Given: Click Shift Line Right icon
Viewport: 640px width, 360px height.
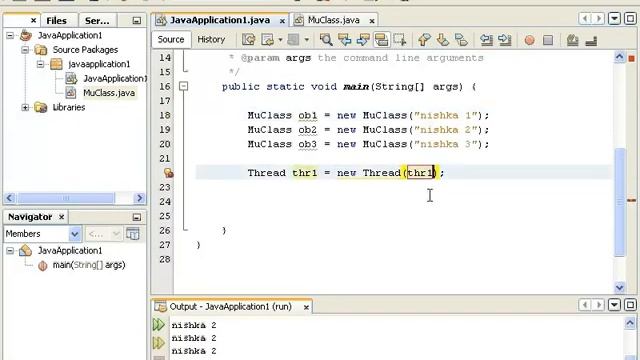Looking at the screenshot, I should (x=504, y=40).
